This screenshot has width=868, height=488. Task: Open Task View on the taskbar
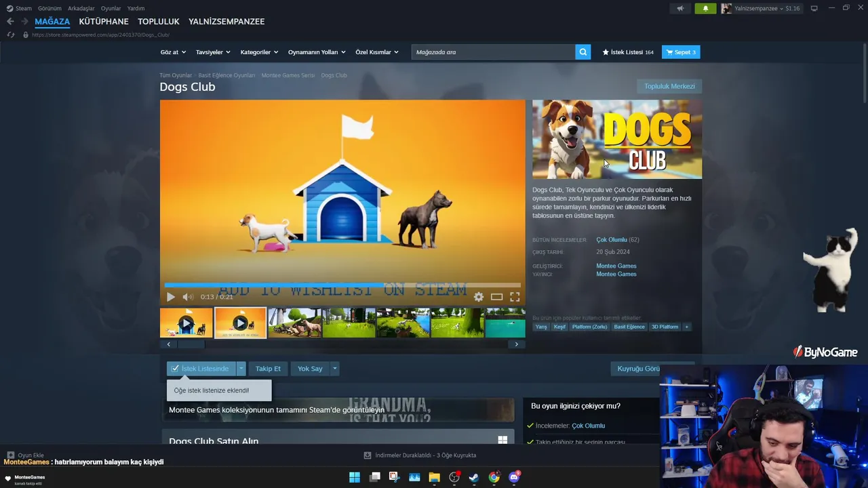click(x=374, y=477)
